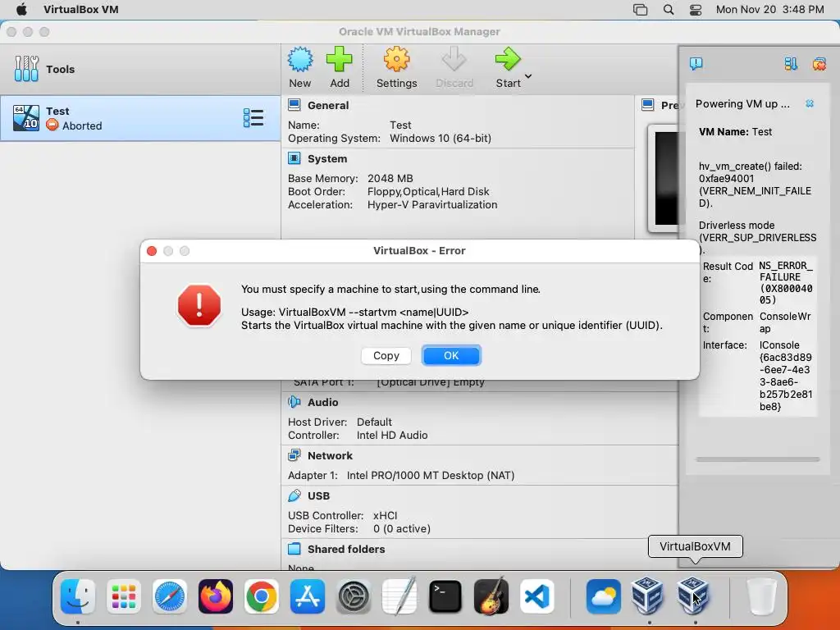
Task: Click the notification center alert icon
Action: (696, 64)
